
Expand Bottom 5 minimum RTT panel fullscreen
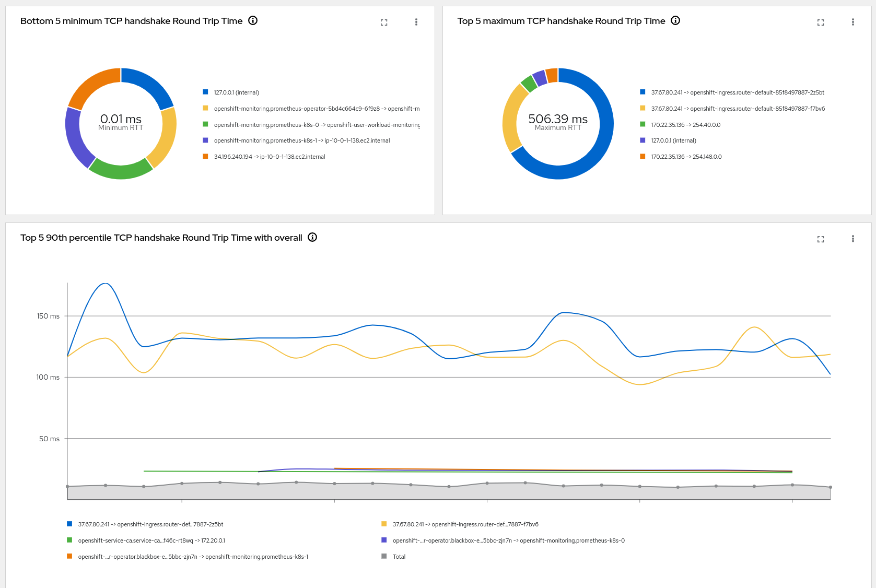(384, 22)
